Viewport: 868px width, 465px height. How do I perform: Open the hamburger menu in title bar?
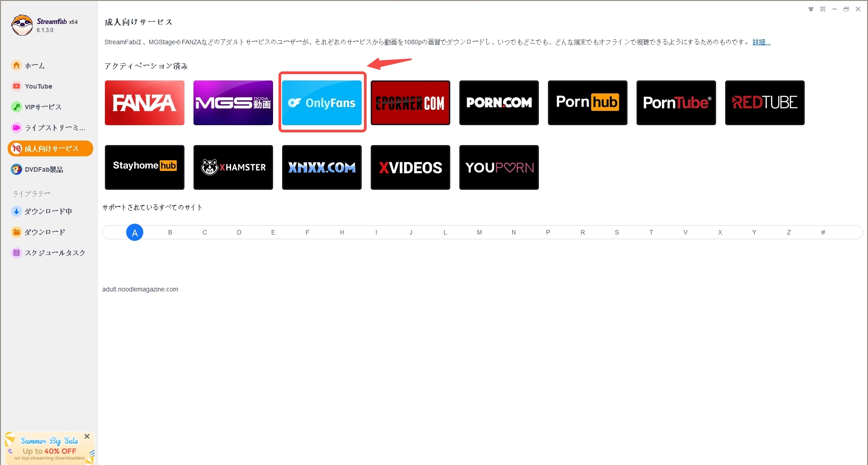point(823,9)
